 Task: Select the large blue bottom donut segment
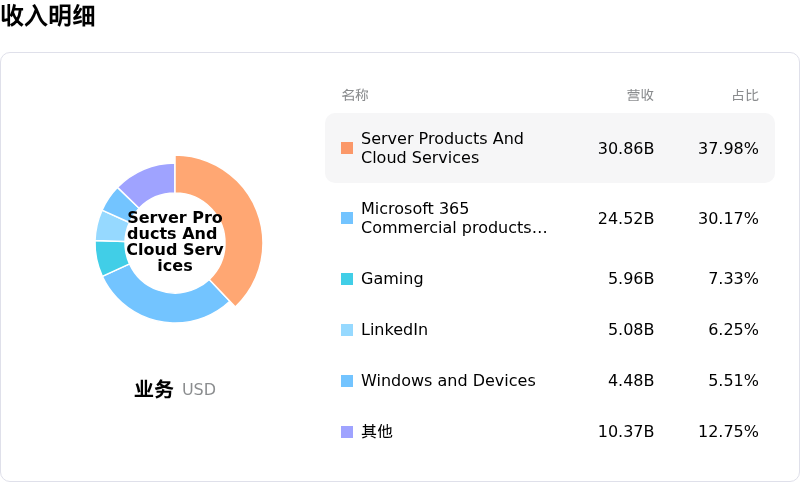[x=163, y=301]
